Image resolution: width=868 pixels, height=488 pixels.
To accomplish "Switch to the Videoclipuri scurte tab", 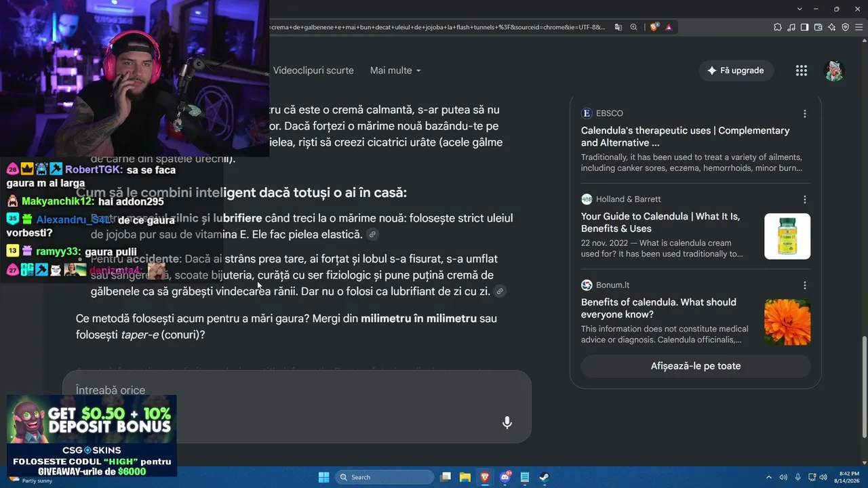I will [x=313, y=70].
